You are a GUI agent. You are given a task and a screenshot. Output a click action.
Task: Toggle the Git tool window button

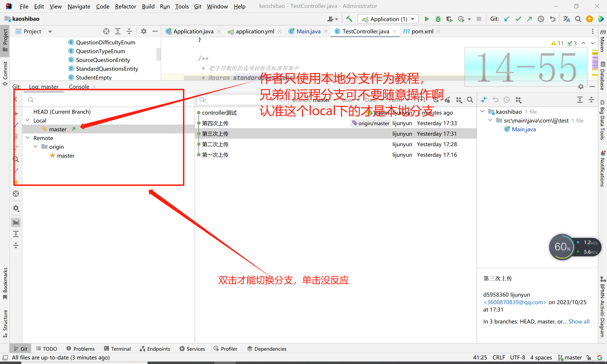click(21, 349)
